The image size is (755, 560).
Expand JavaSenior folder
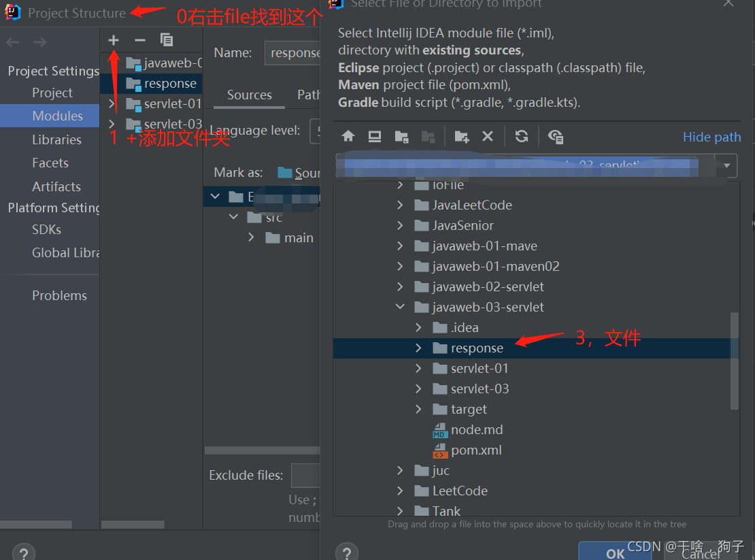(x=400, y=225)
